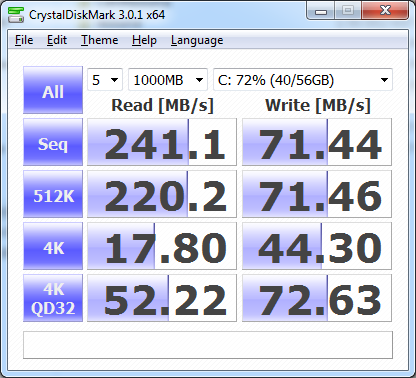The width and height of the screenshot is (416, 378).
Task: Start the Seq benchmark test
Action: [x=53, y=142]
